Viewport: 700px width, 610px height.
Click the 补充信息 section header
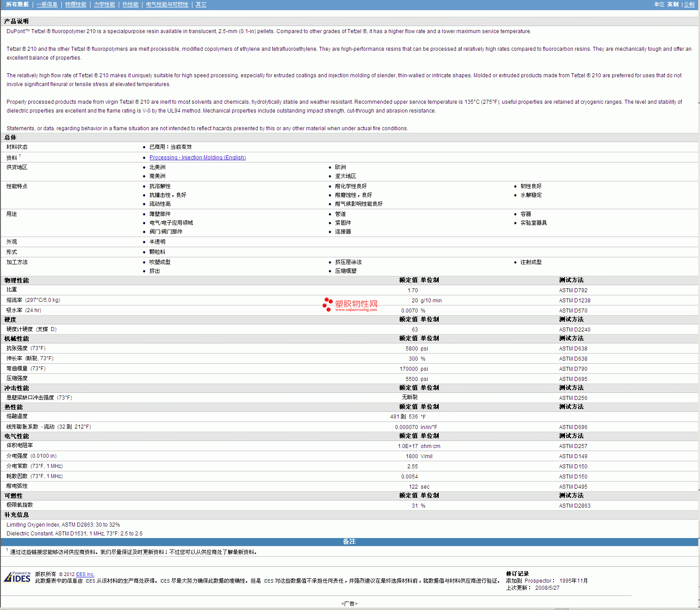[x=16, y=515]
